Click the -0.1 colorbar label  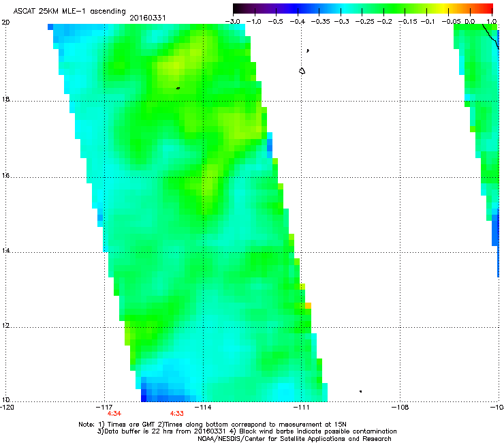tap(428, 22)
